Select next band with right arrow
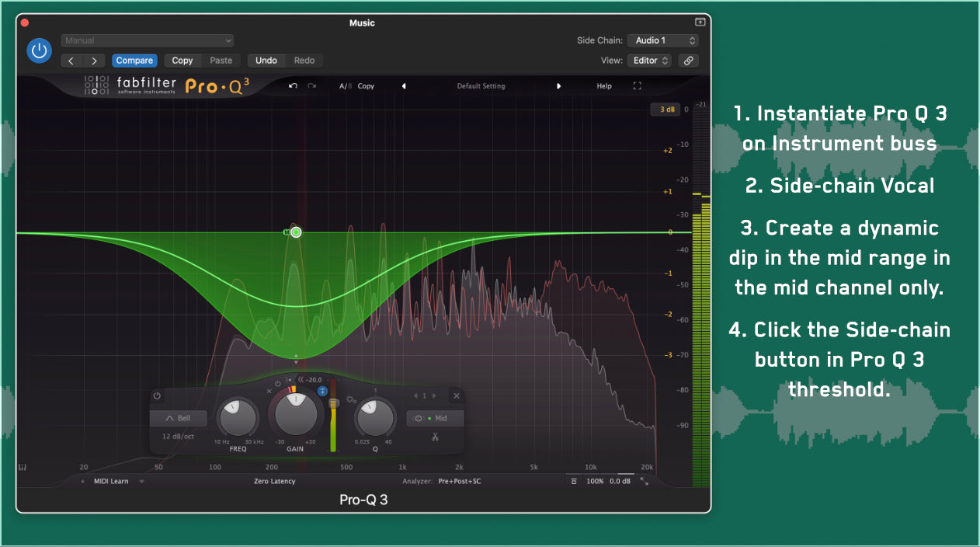Image resolution: width=980 pixels, height=547 pixels. [x=434, y=396]
